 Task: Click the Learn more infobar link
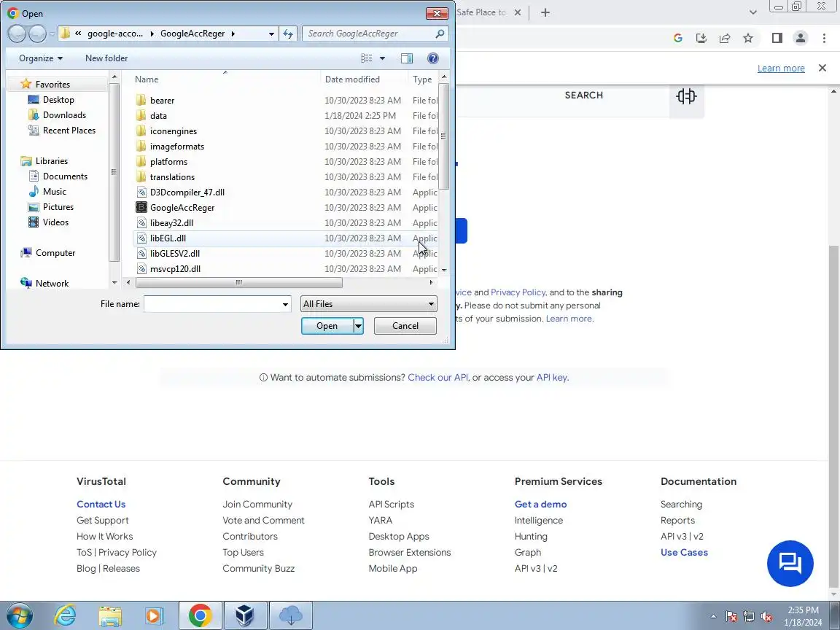780,68
